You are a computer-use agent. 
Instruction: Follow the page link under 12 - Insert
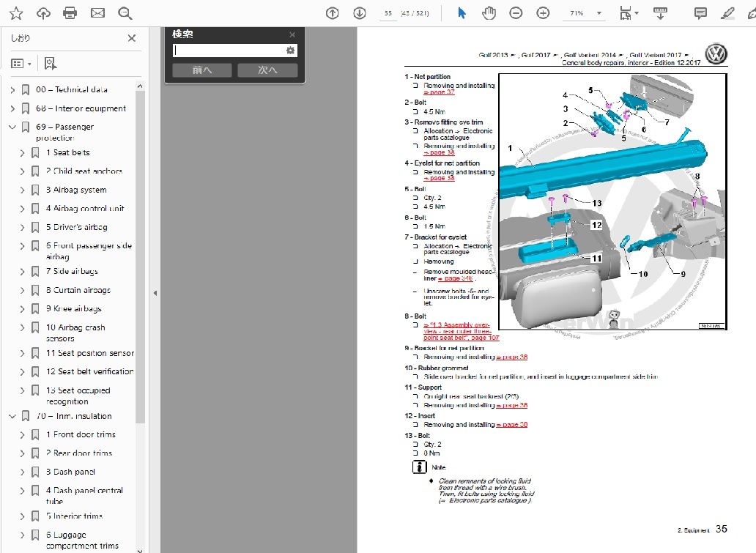pos(512,425)
